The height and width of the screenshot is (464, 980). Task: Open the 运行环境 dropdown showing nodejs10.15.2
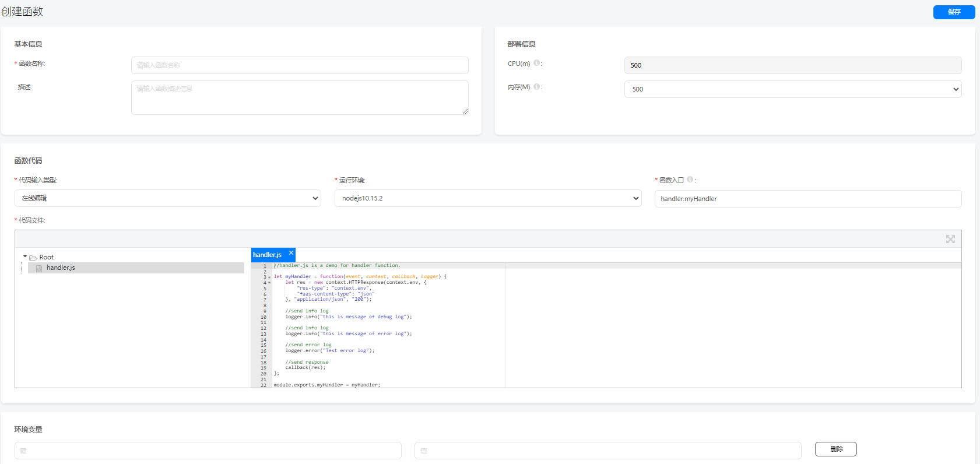[x=488, y=198]
